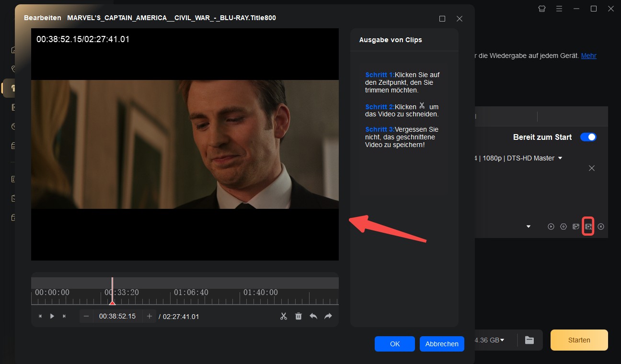The width and height of the screenshot is (621, 364).
Task: Maximize the Bearbeiten dialog
Action: 442,19
